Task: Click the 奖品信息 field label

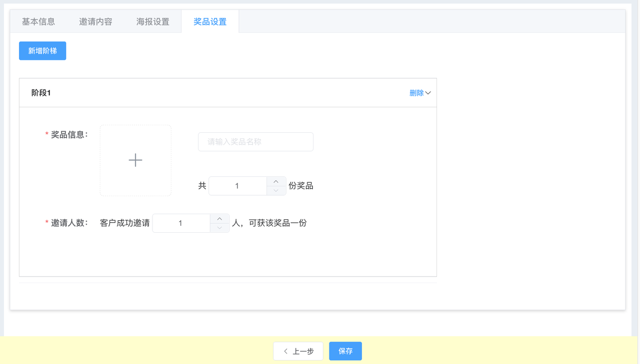Action: click(x=69, y=134)
